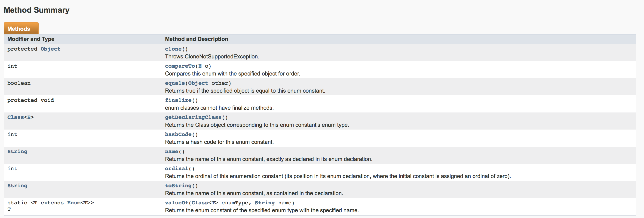Screen dimensions: 644x218
Task: Click the Method Summary heading
Action: click(x=37, y=10)
